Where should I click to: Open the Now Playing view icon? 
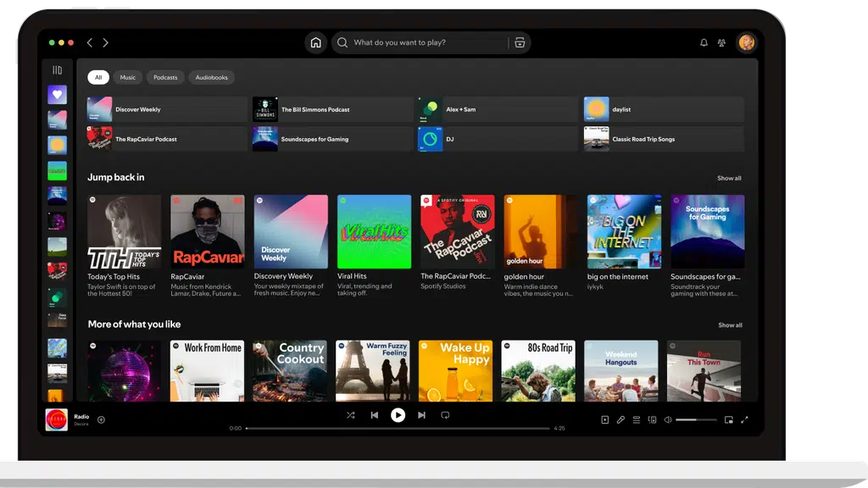[x=605, y=420]
